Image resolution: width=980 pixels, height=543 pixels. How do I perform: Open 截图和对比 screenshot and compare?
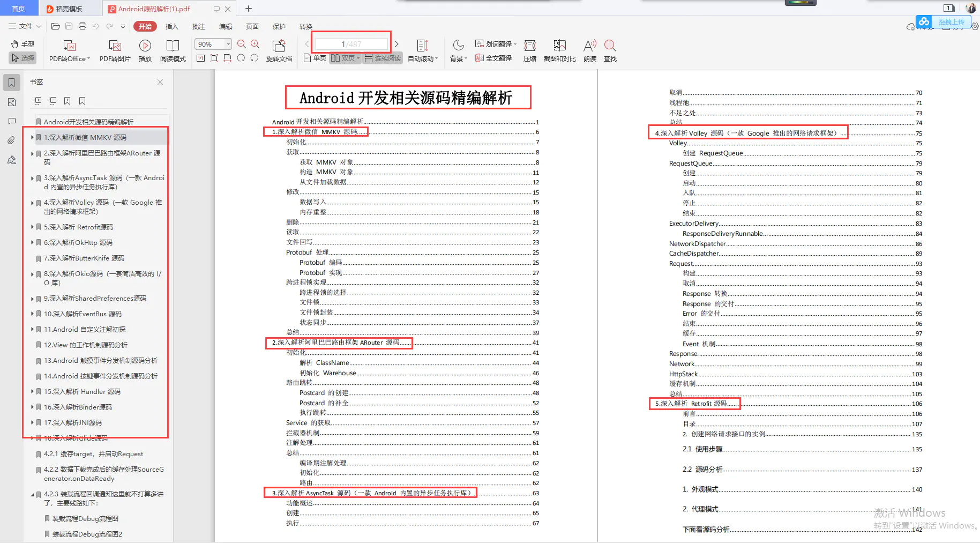click(560, 51)
